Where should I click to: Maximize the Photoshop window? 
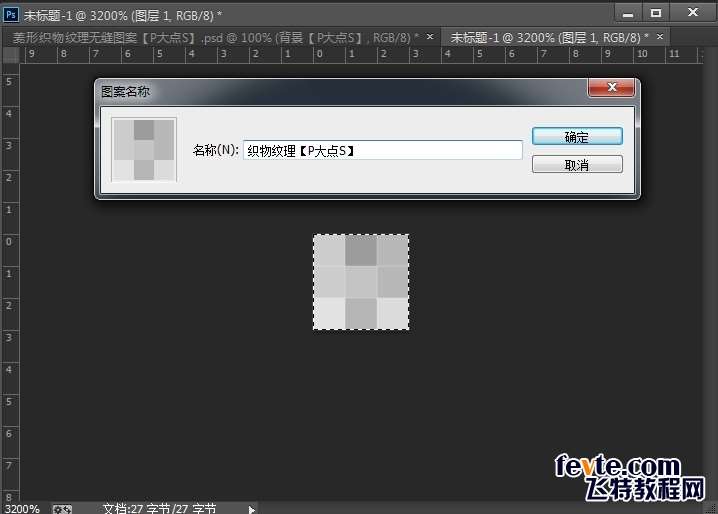(x=656, y=14)
